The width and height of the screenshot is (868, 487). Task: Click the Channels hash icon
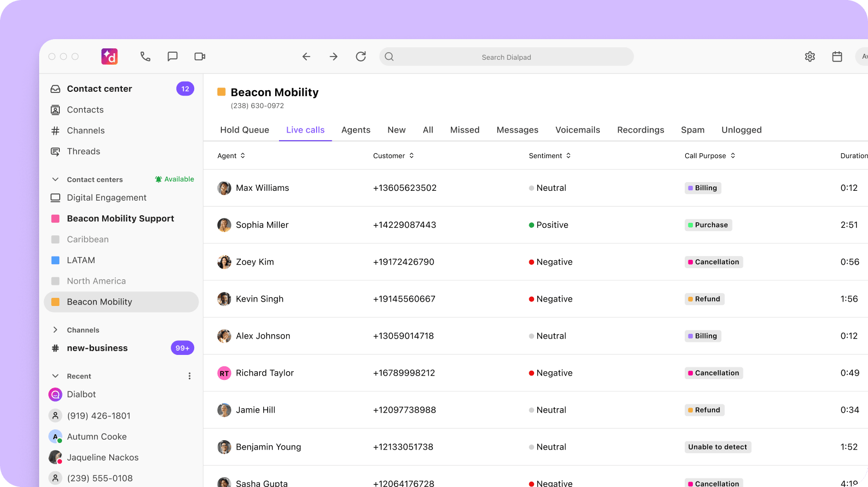[55, 130]
